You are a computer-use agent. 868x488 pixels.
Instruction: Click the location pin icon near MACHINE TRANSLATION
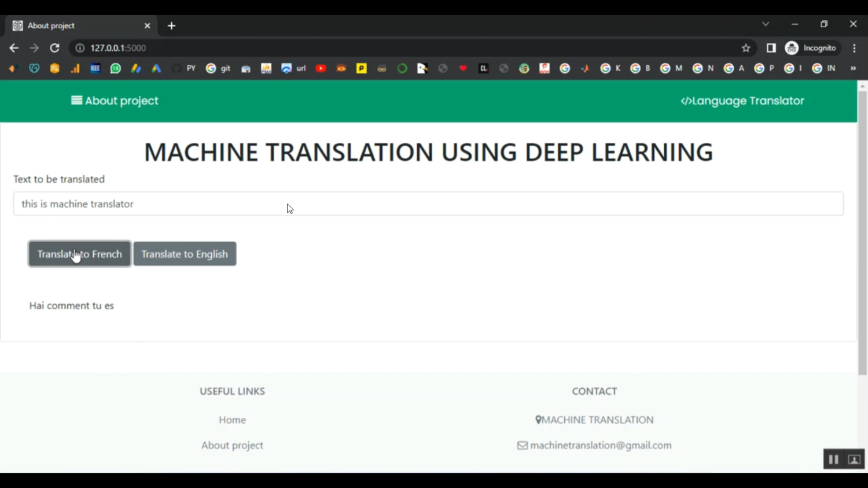538,420
